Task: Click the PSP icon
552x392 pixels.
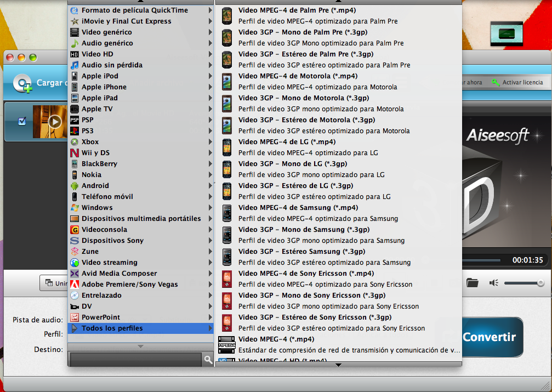Action: (75, 120)
